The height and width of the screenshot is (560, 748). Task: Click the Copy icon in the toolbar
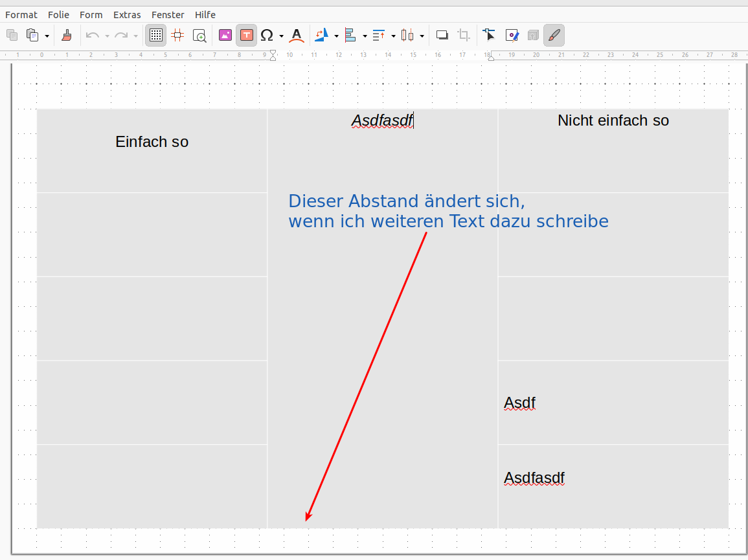click(12, 35)
